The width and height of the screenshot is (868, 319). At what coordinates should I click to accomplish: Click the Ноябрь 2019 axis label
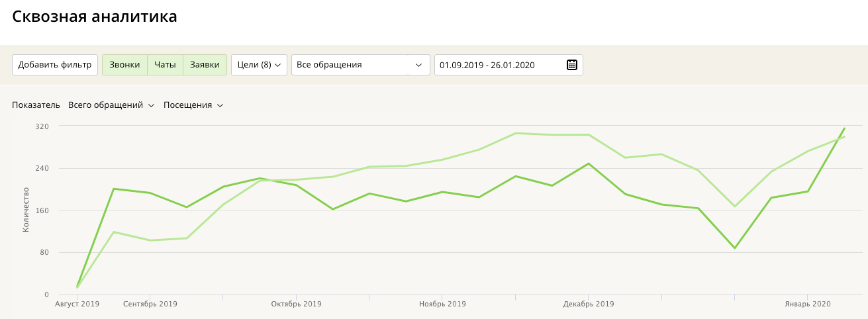[442, 304]
